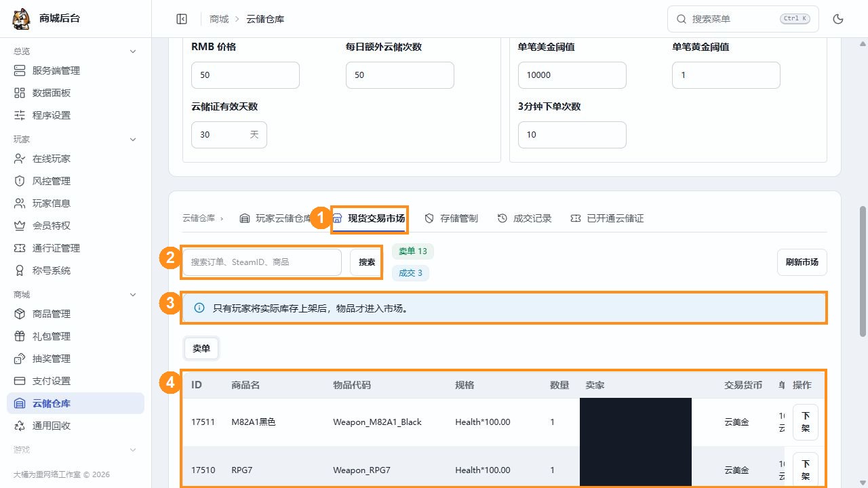The width and height of the screenshot is (868, 488).
Task: Click the 数据面板 grid icon
Action: click(x=20, y=93)
